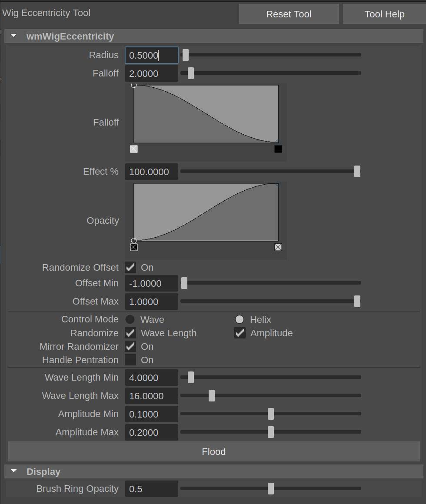Image resolution: width=426 pixels, height=504 pixels.
Task: Uncheck the Randomize Offset checkbox
Action: pyautogui.click(x=130, y=267)
